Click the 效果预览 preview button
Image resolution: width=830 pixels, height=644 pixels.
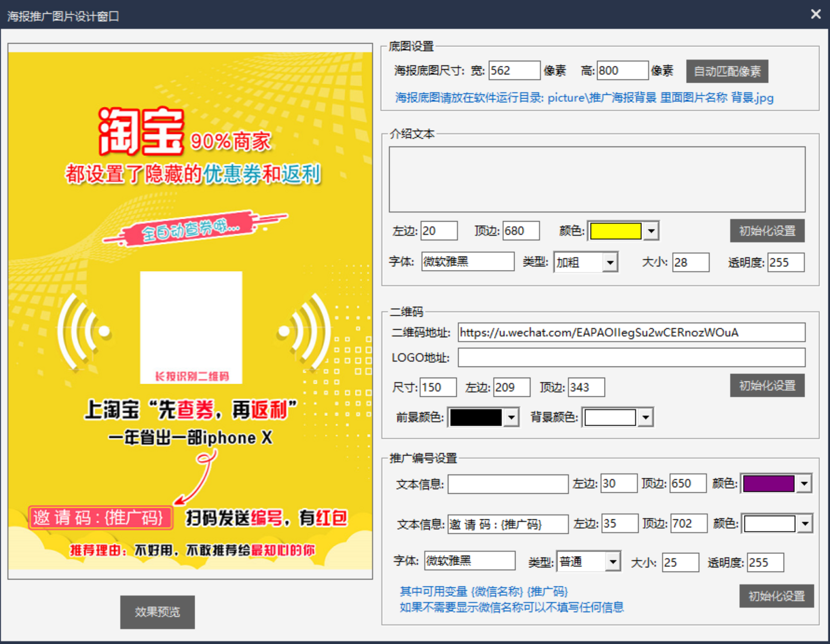pos(157,612)
